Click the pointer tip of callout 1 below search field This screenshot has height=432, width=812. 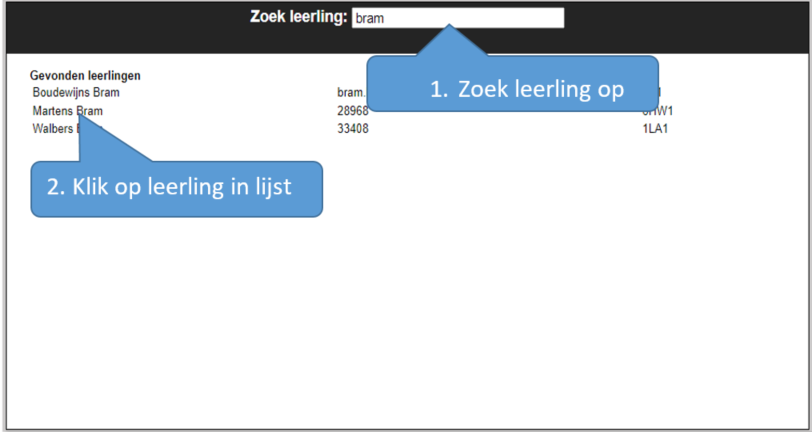451,28
